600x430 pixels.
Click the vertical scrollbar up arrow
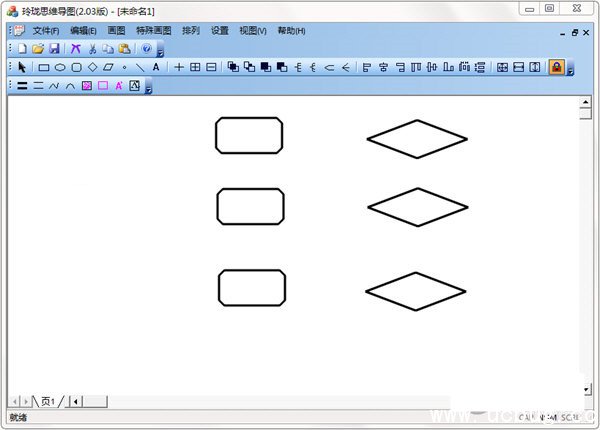(586, 102)
